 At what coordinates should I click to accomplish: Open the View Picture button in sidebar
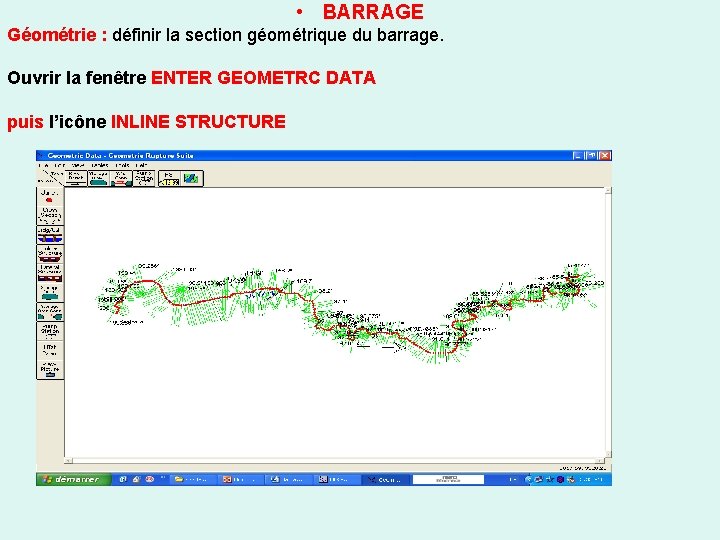(x=50, y=370)
